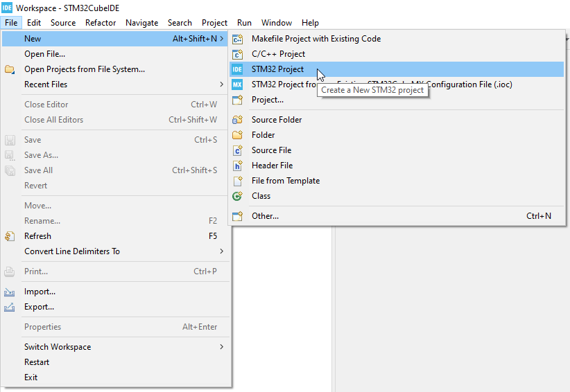Click Open Projects from File System folder icon

(10, 69)
